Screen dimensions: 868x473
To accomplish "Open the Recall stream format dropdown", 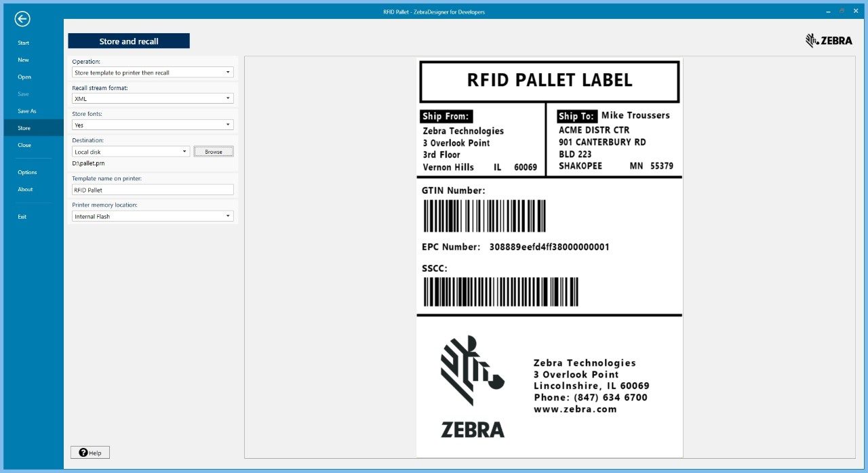I will coord(153,98).
